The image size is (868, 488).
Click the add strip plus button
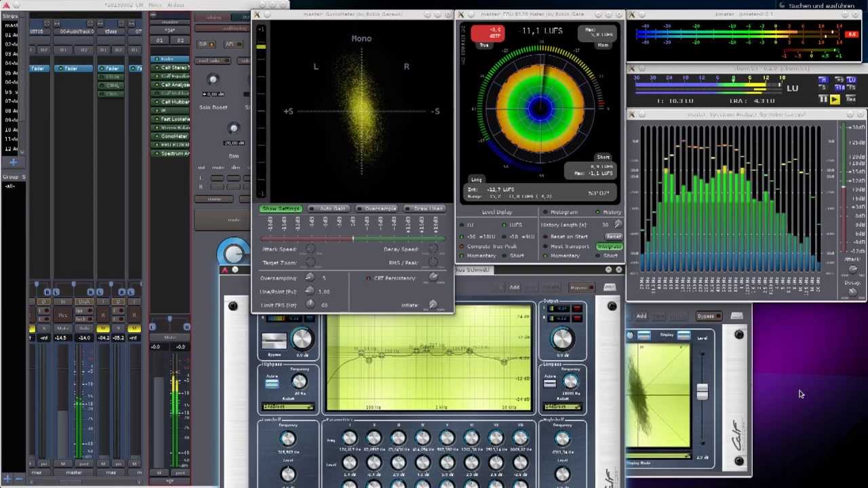tap(13, 162)
